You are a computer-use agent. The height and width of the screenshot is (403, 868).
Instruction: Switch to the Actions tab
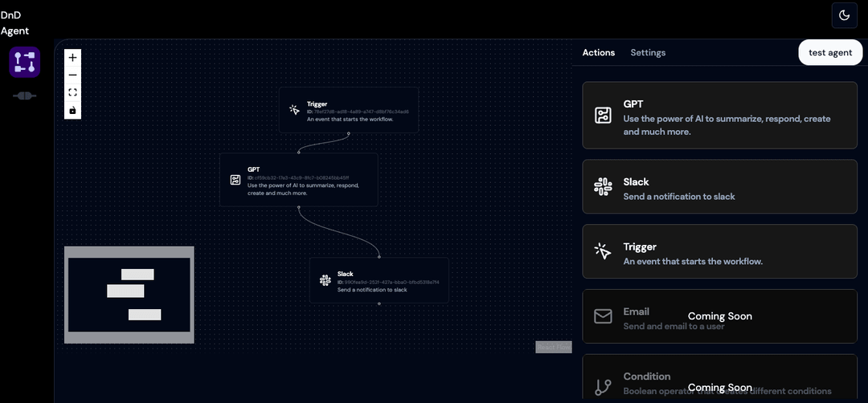tap(599, 52)
